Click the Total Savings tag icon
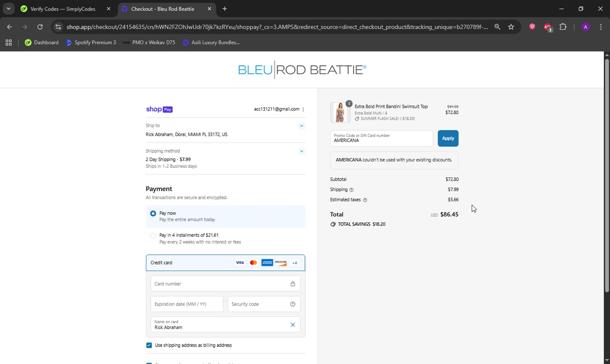 click(333, 224)
